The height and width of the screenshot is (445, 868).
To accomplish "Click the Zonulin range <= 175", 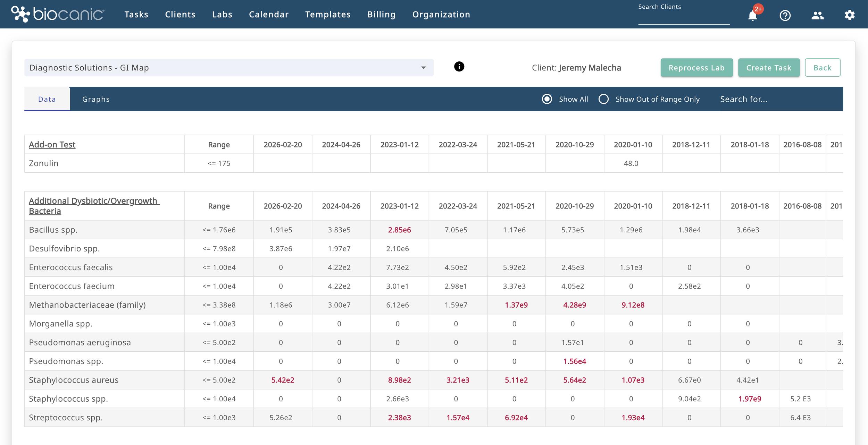I will [x=219, y=163].
